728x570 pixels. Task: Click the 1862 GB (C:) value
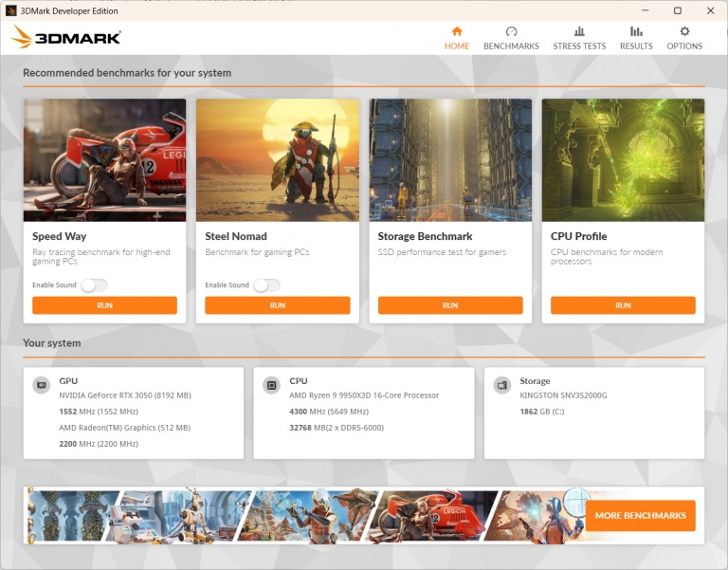(x=542, y=411)
